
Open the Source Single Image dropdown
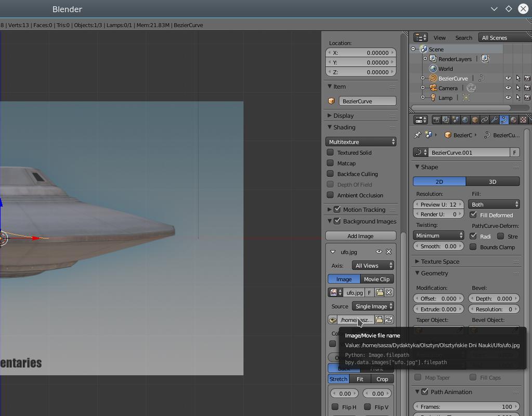pyautogui.click(x=373, y=306)
